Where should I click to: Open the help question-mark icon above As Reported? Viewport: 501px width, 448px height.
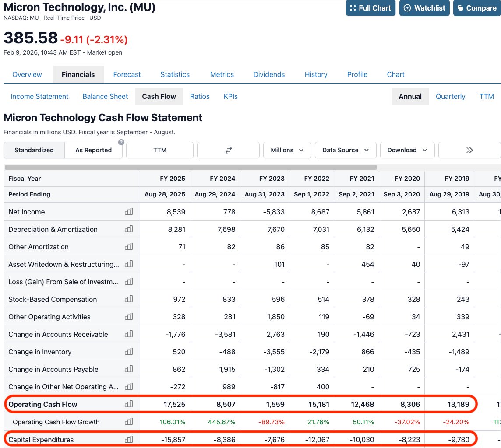[x=121, y=142]
